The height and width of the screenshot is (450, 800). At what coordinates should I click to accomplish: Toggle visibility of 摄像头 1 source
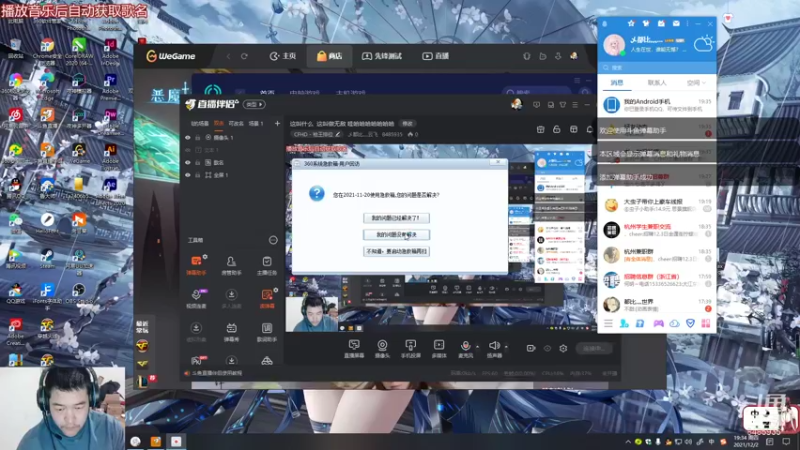pos(188,138)
